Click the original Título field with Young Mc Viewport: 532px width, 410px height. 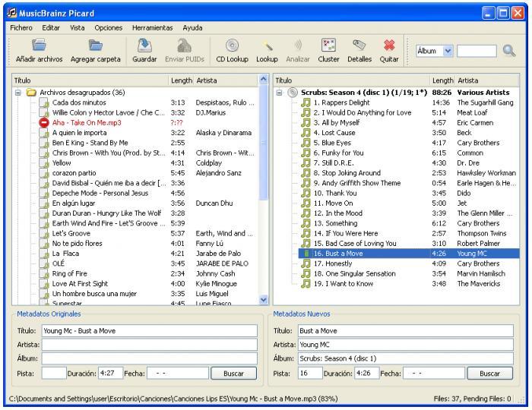[149, 331]
